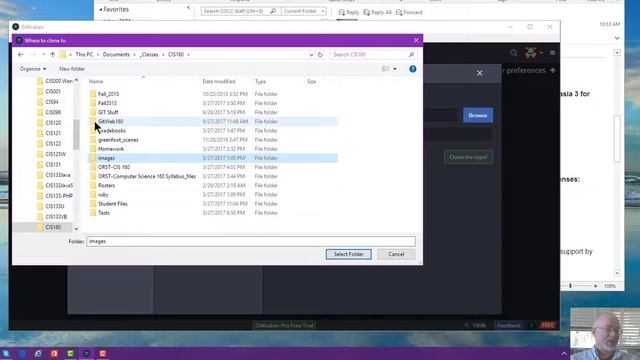Change the view layout icon

pos(385,69)
